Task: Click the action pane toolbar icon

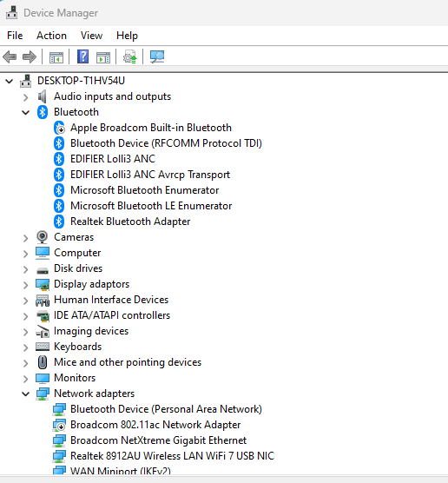Action: (x=103, y=57)
